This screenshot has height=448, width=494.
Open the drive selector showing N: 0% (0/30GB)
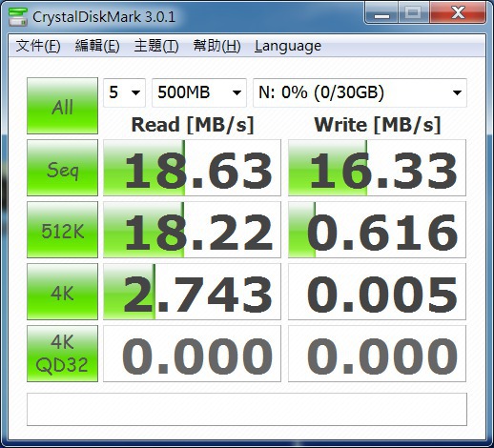360,92
